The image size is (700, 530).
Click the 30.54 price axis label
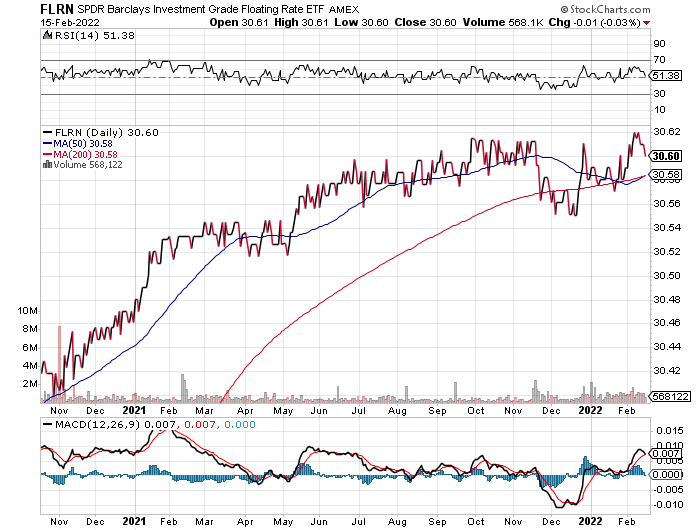[667, 228]
